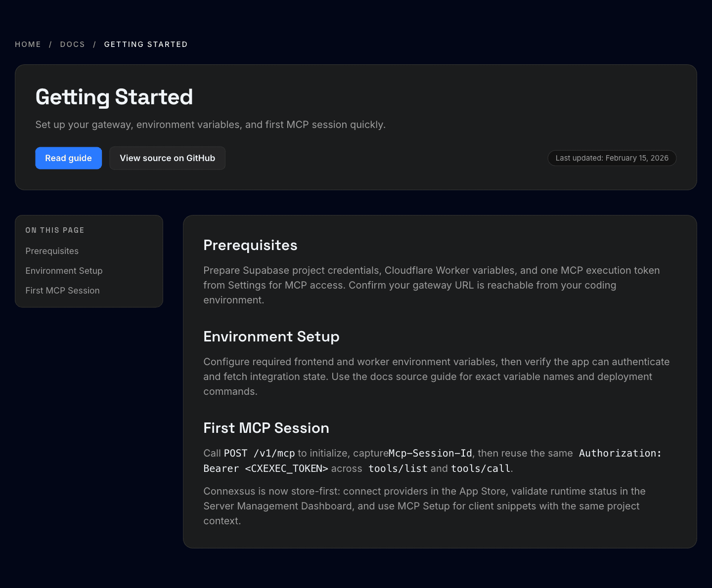Jump to Prerequisites from the sidebar list
Screen dimensions: 712x588
(x=52, y=251)
